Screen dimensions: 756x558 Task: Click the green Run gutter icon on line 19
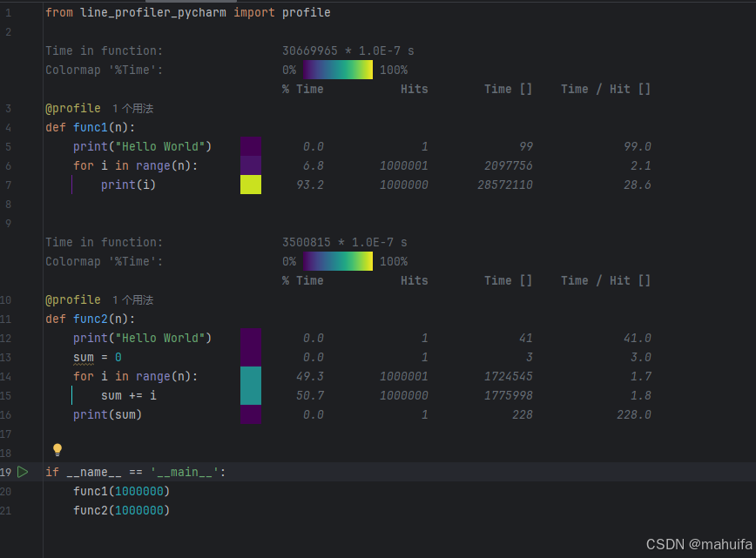(x=23, y=472)
